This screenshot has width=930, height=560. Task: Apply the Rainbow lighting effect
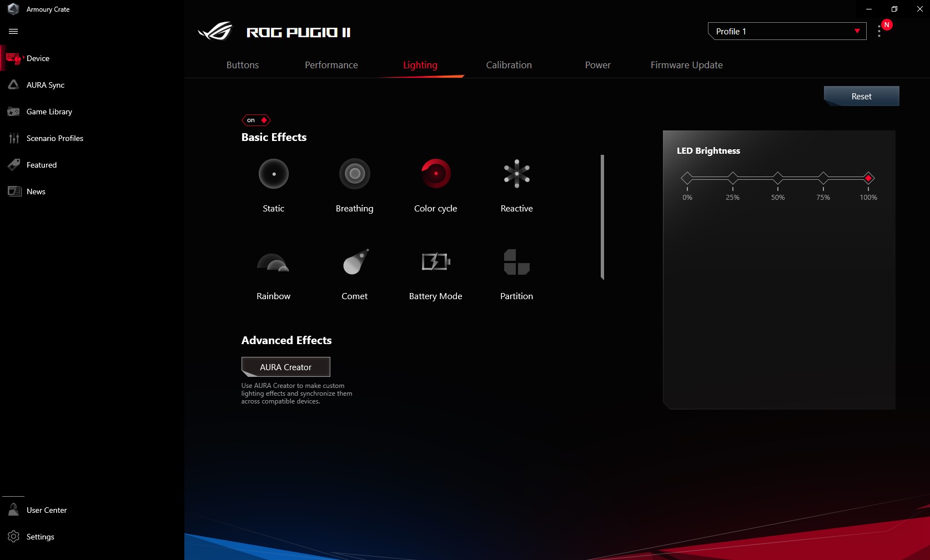(273, 263)
